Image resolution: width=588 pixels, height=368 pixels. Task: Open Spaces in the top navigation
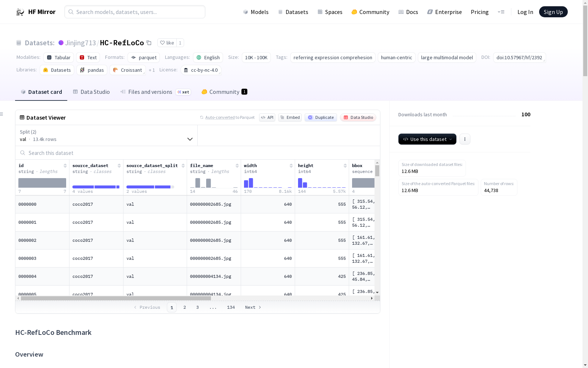(x=330, y=12)
